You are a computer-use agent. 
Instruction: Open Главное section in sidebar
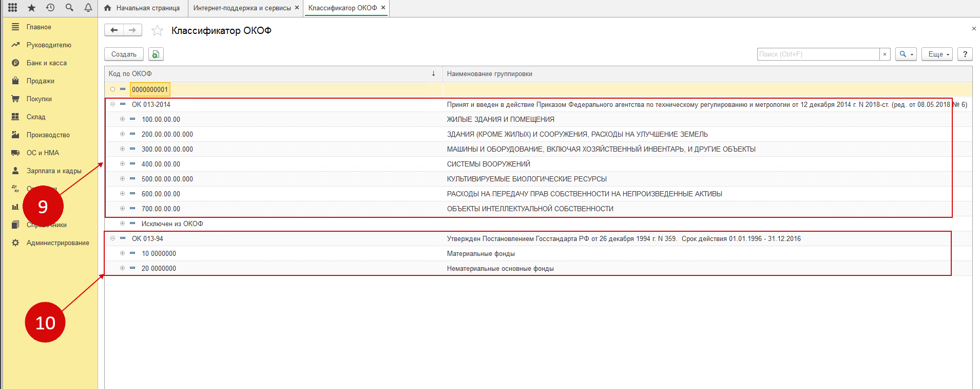click(x=39, y=27)
